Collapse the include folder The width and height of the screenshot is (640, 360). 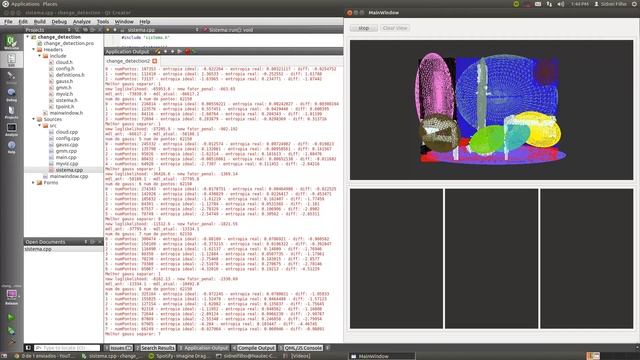coord(40,56)
